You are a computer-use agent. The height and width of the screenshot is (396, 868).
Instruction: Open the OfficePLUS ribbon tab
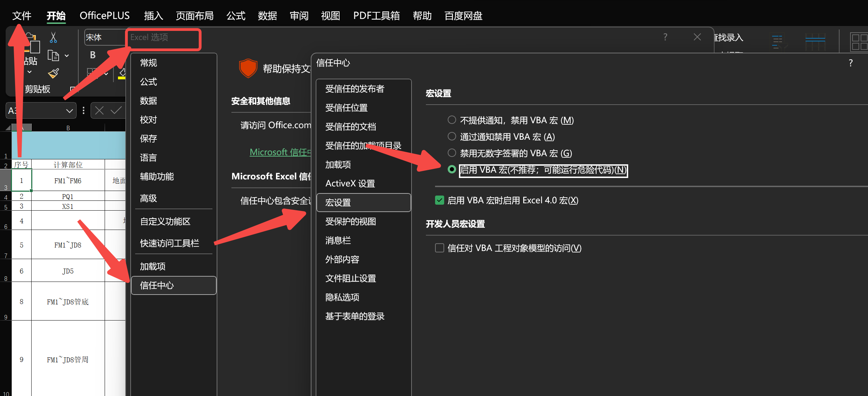click(x=105, y=16)
